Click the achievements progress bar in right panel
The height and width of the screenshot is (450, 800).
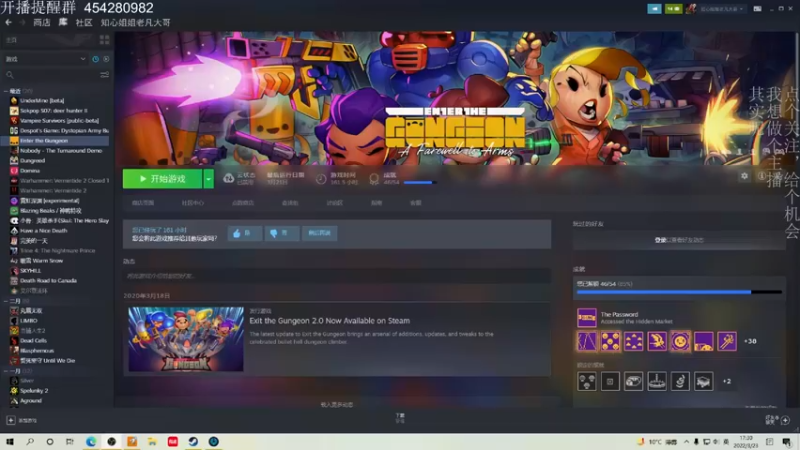[679, 292]
